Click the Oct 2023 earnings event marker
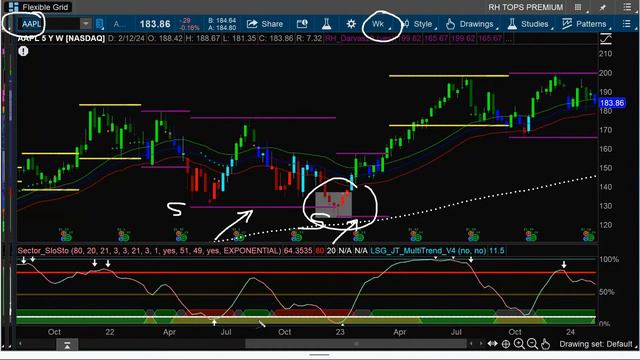This screenshot has width=640, height=360. [x=531, y=236]
